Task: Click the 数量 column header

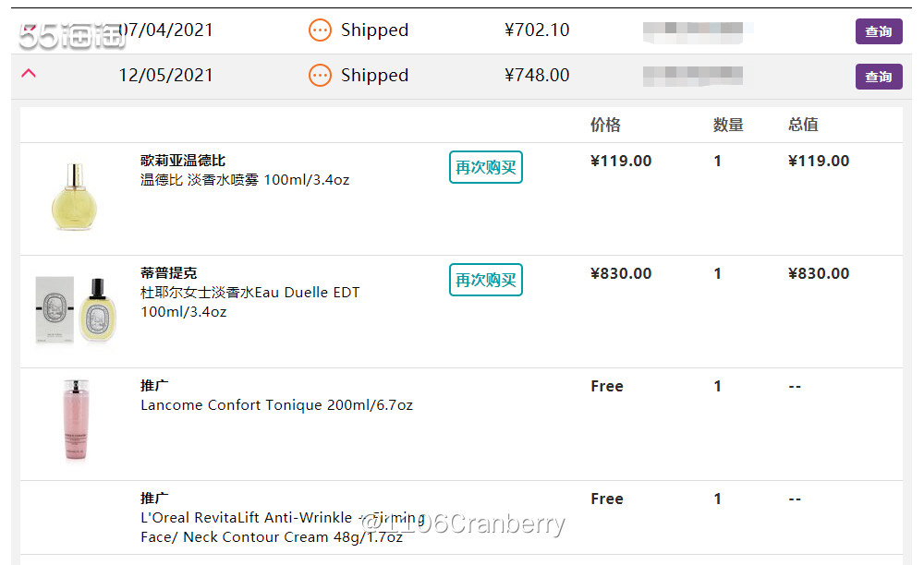Action: click(728, 125)
